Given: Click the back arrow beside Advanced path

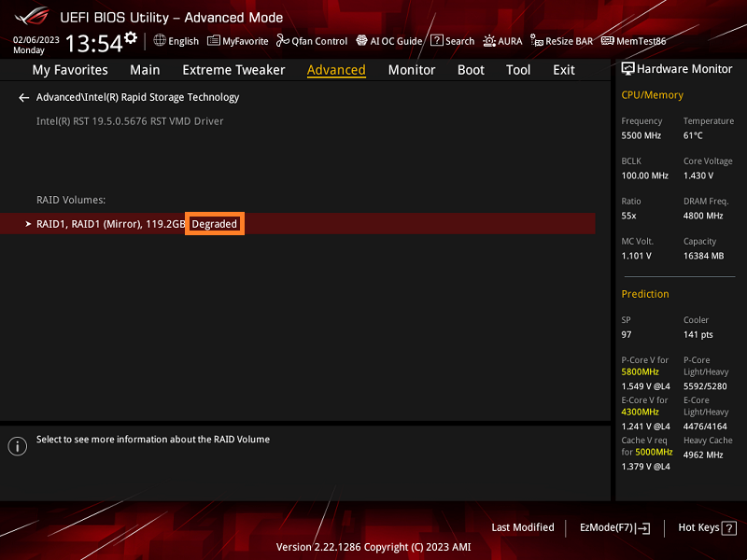Looking at the screenshot, I should (x=24, y=98).
